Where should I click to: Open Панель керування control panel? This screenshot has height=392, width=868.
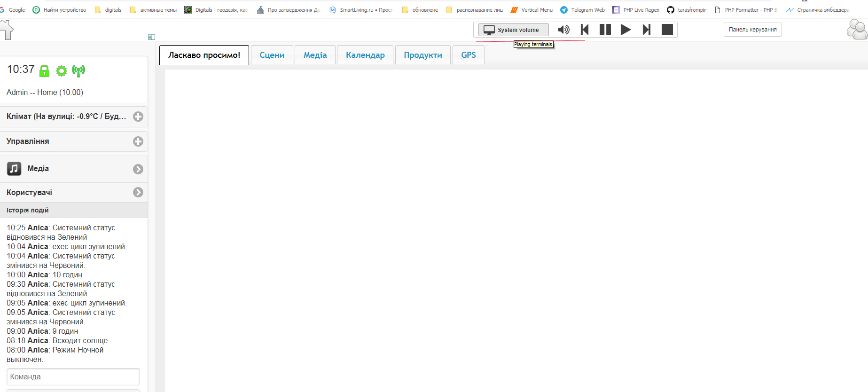pyautogui.click(x=752, y=30)
